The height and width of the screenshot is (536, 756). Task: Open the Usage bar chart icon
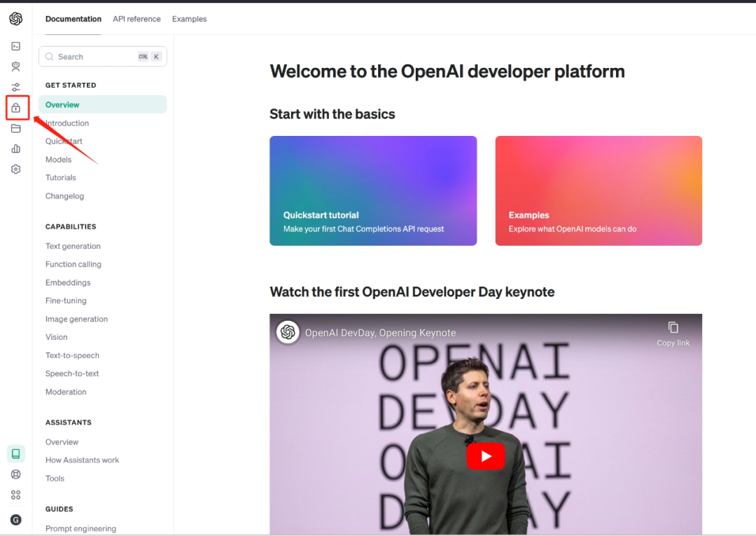coord(15,149)
